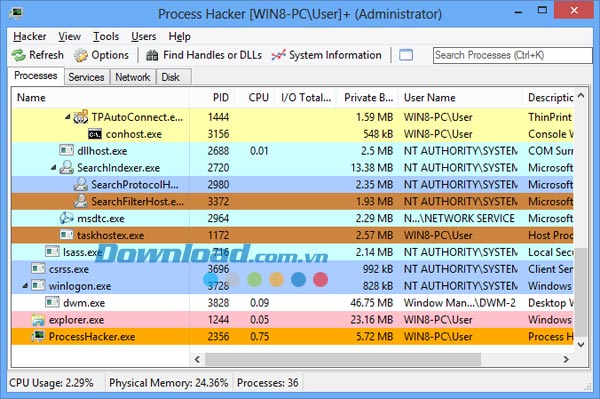Select the conhost.exe process name
Screen dimensions: 600x399
coord(134,134)
